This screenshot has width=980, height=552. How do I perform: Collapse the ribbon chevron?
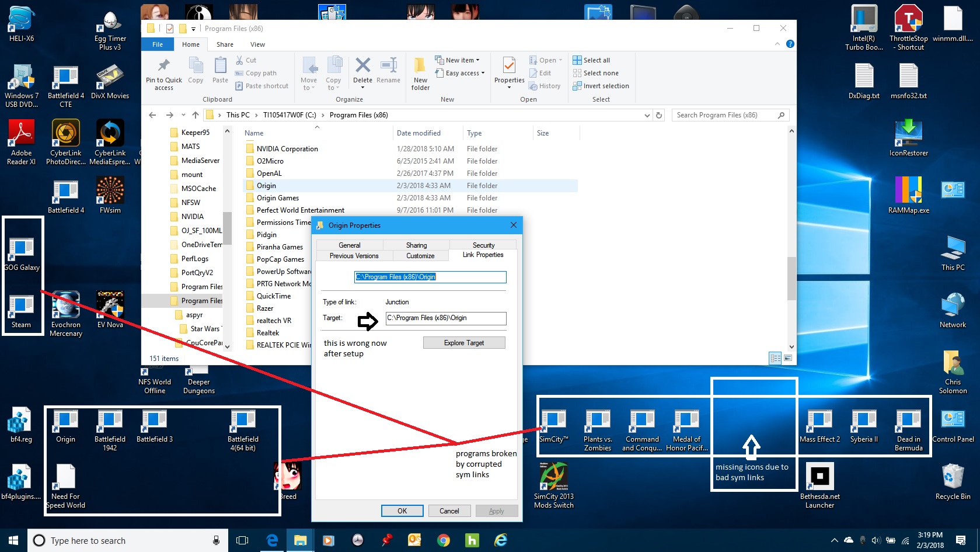coord(777,44)
